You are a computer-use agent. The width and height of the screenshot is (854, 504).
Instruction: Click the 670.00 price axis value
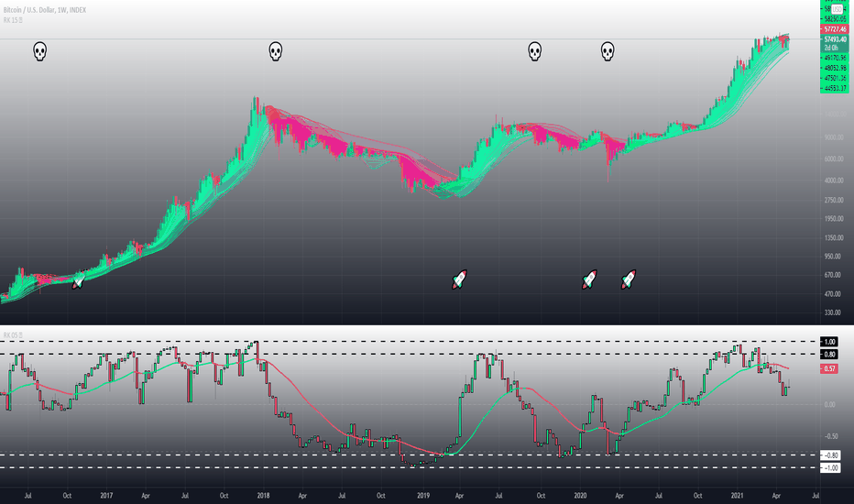click(833, 275)
